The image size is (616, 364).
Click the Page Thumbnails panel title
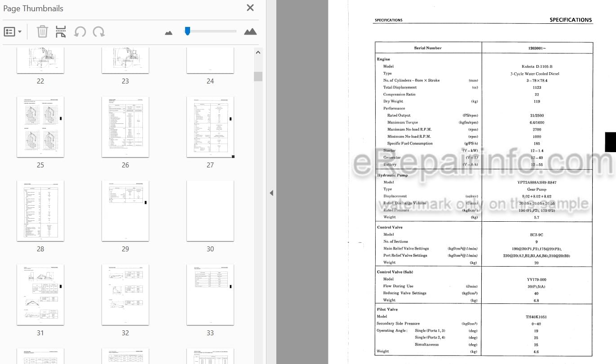coord(33,9)
